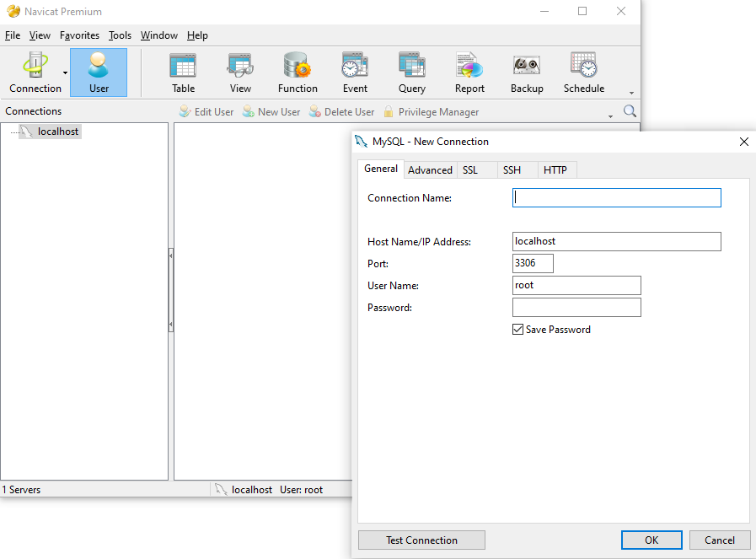Open the View toolbar icon

240,73
